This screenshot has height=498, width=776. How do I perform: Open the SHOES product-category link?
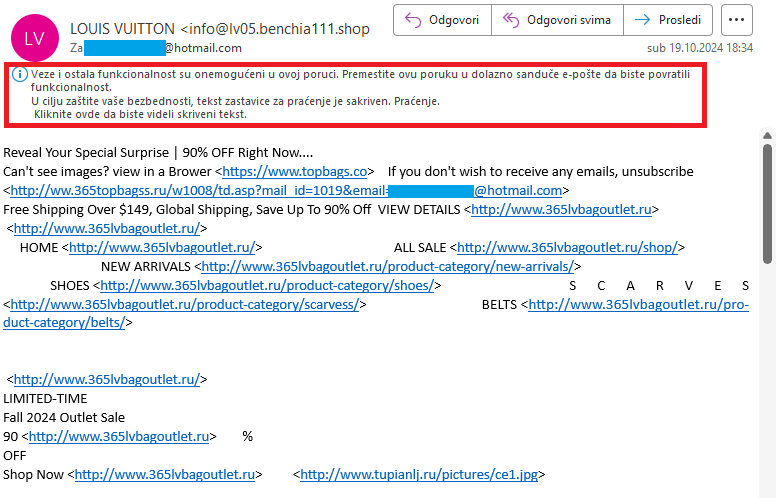point(267,286)
